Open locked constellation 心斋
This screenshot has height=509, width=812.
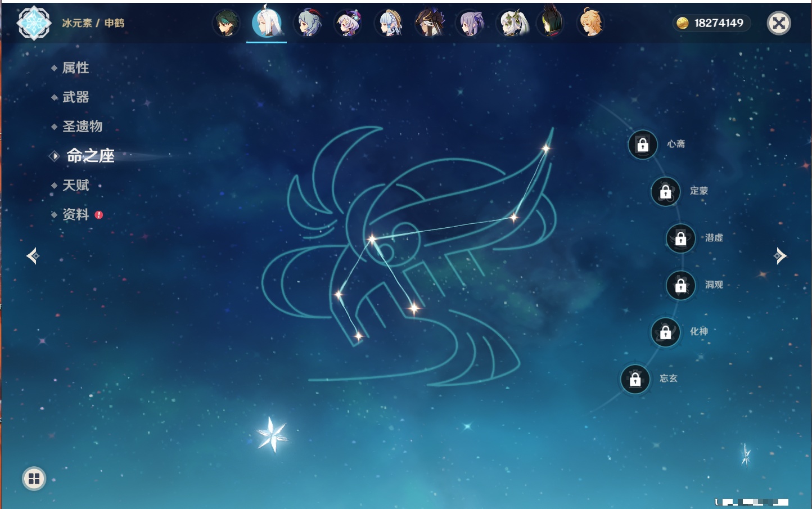[x=643, y=145]
